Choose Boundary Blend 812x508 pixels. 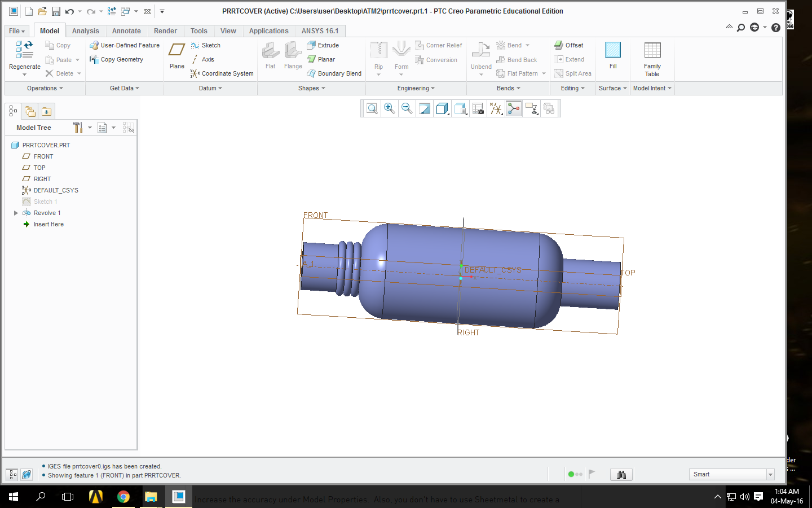coord(334,73)
